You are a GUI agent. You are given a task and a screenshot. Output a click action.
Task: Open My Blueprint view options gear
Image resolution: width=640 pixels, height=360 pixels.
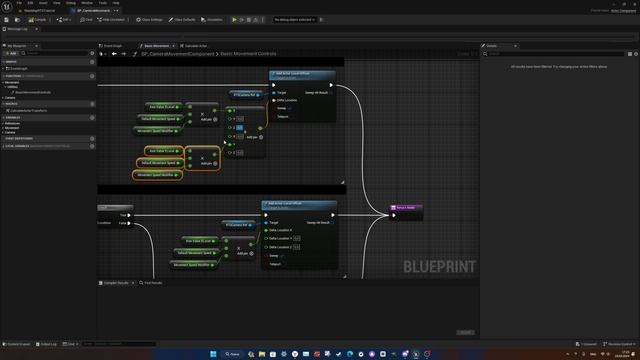point(92,53)
